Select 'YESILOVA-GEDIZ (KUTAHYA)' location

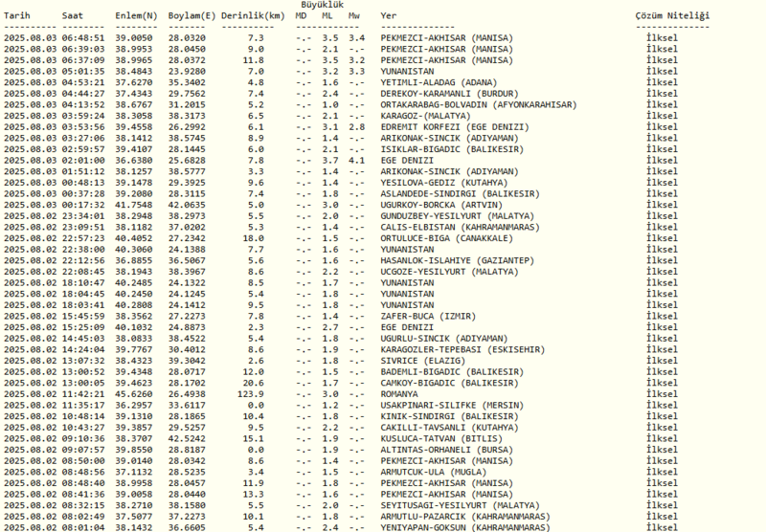coord(444,183)
